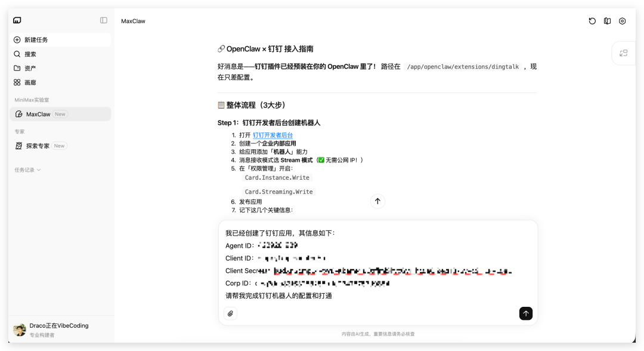Collapse the left sidebar panel

click(104, 20)
